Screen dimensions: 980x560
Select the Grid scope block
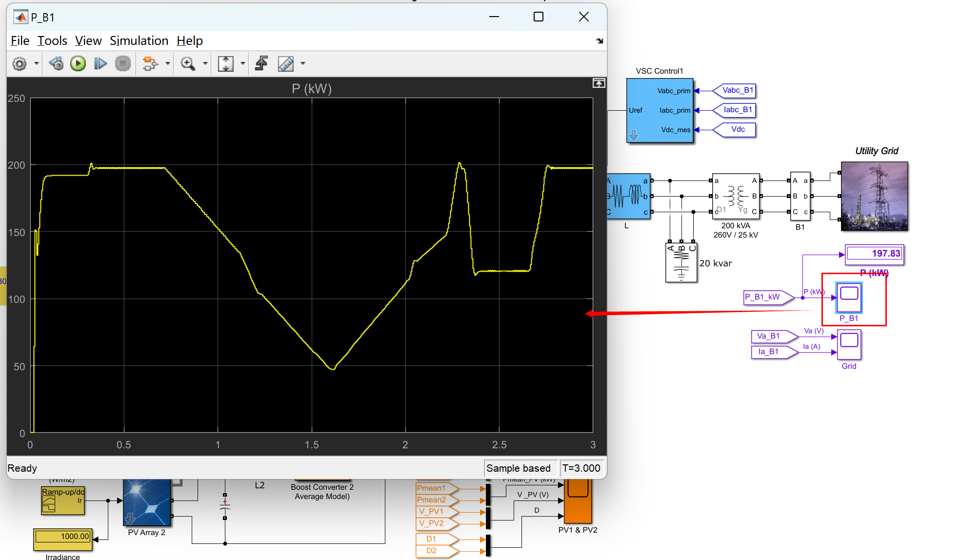tap(849, 344)
